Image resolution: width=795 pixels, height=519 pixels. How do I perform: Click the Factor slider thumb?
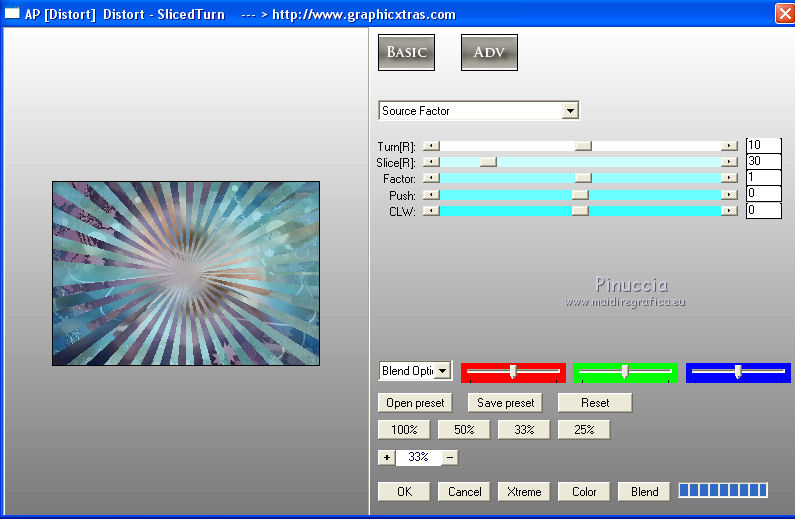(583, 178)
